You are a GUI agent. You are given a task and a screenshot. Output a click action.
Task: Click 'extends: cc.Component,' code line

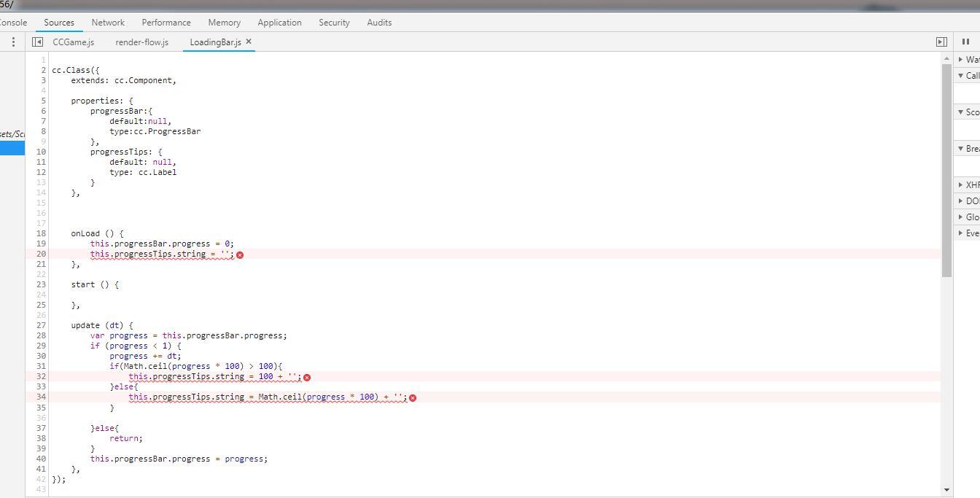coord(123,80)
